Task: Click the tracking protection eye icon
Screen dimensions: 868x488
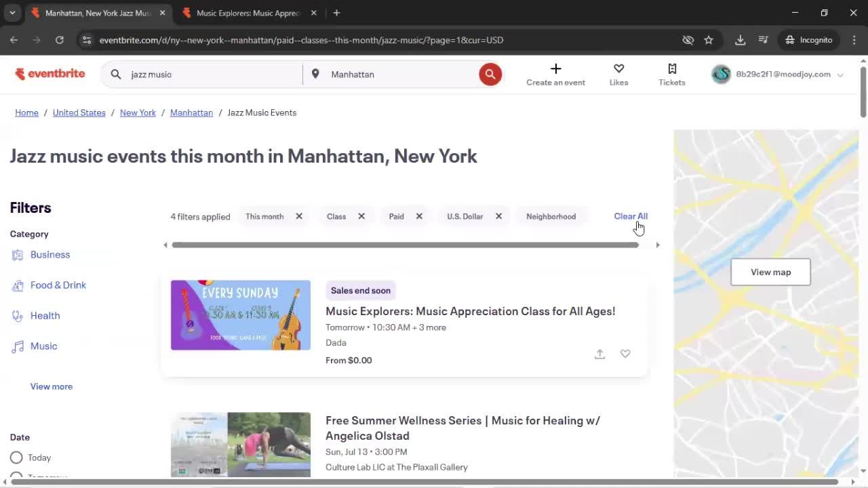Action: (x=688, y=40)
